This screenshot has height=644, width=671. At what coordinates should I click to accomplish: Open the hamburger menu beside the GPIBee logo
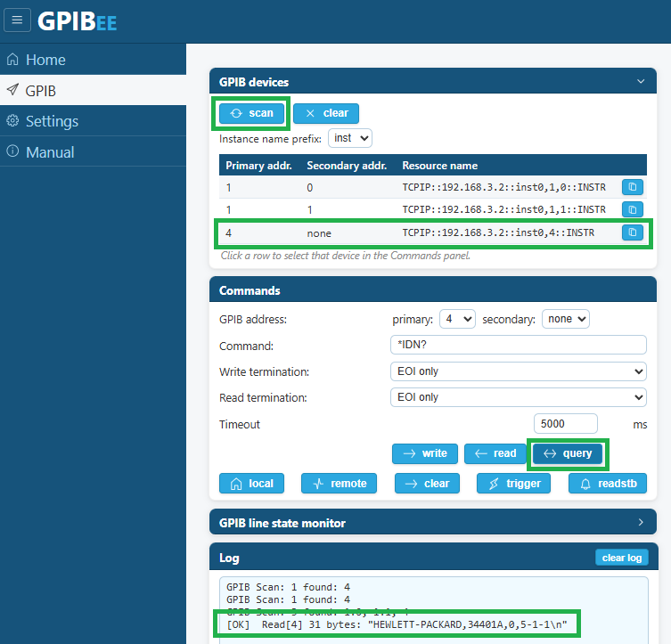[x=17, y=20]
